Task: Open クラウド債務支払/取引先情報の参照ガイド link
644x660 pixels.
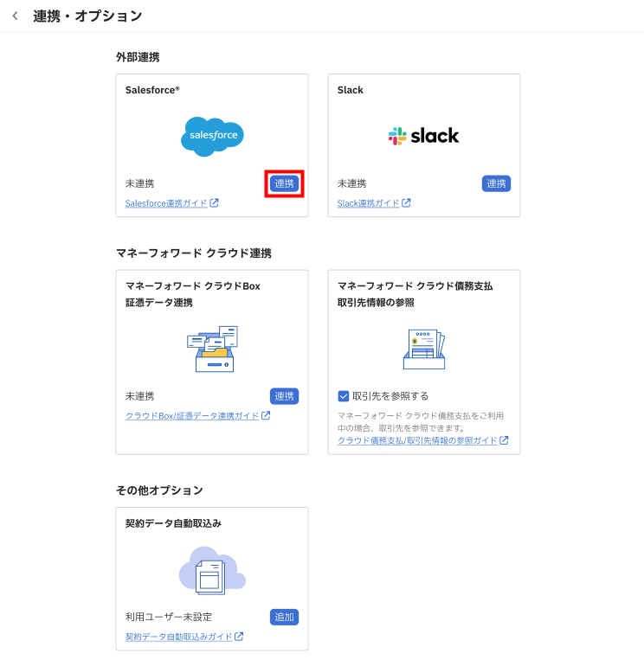Action: [x=417, y=440]
